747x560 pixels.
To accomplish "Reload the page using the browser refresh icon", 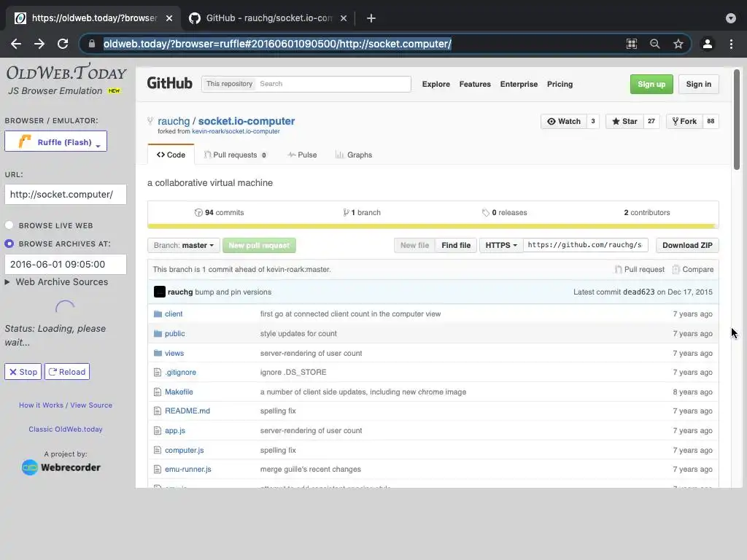I will tap(63, 44).
